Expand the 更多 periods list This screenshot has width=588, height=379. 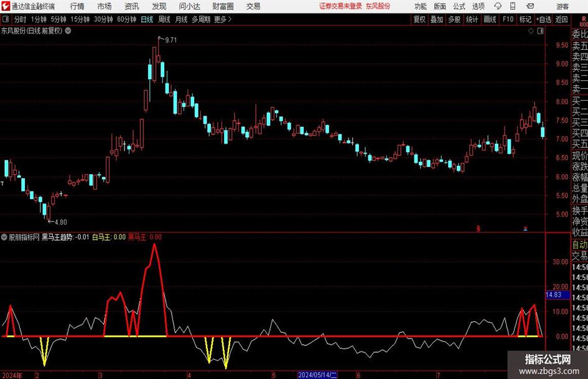pyautogui.click(x=223, y=19)
